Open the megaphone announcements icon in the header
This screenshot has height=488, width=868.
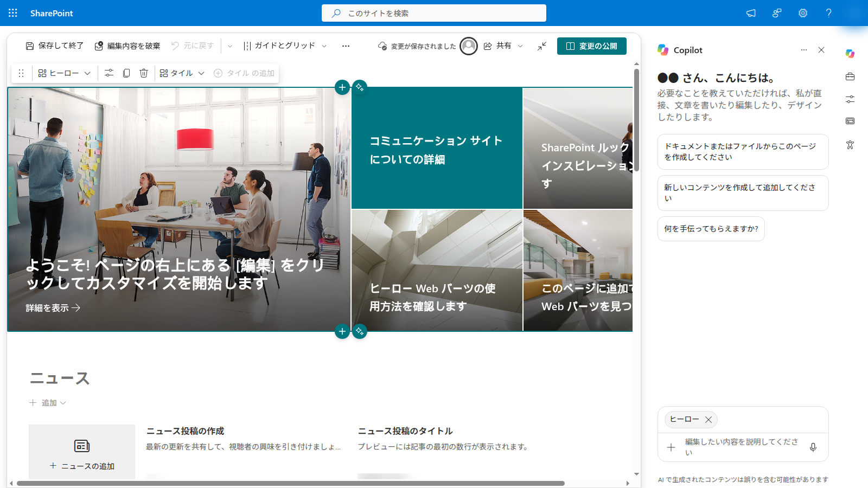(751, 13)
